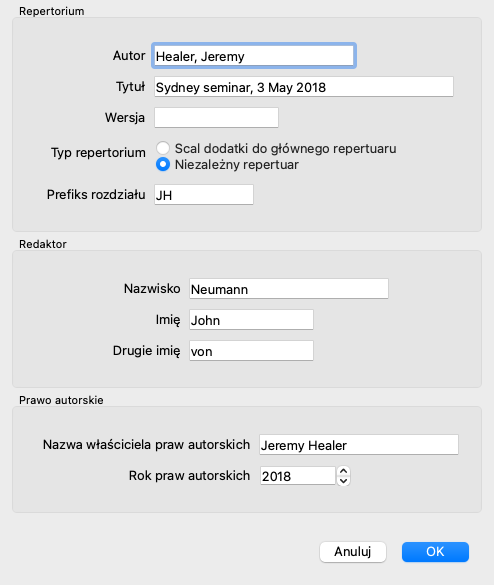Decrease the copyright year with the down arrow
Screen dimensions: 494x585
coord(343,481)
